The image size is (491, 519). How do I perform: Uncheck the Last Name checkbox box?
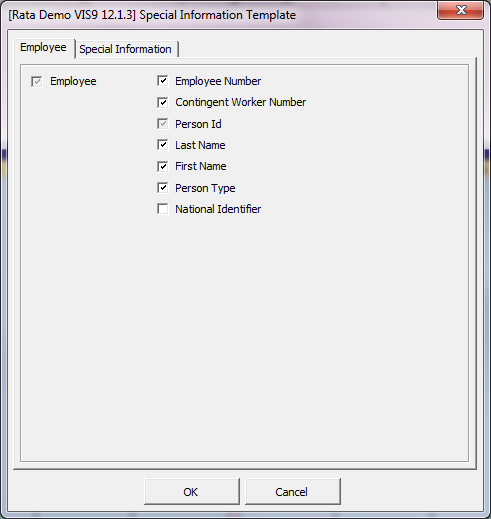[x=162, y=145]
